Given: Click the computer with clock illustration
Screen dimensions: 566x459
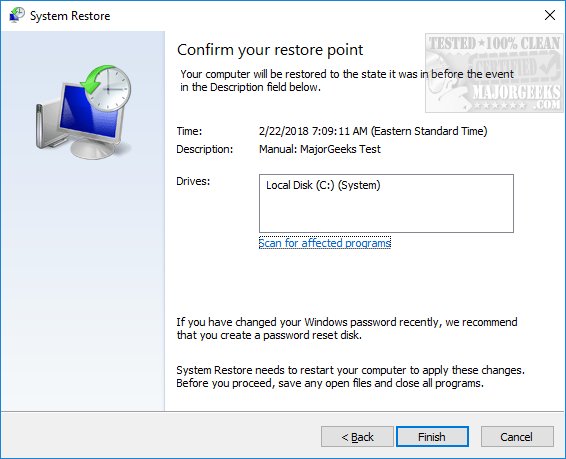Looking at the screenshot, I should (83, 112).
